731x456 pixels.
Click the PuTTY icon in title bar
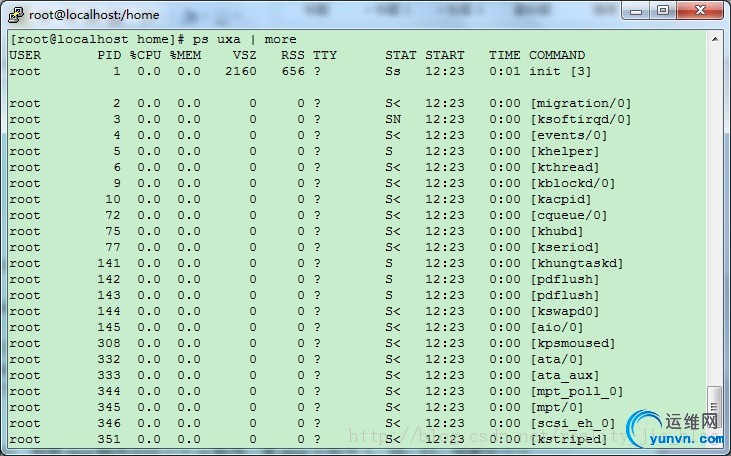(16, 14)
